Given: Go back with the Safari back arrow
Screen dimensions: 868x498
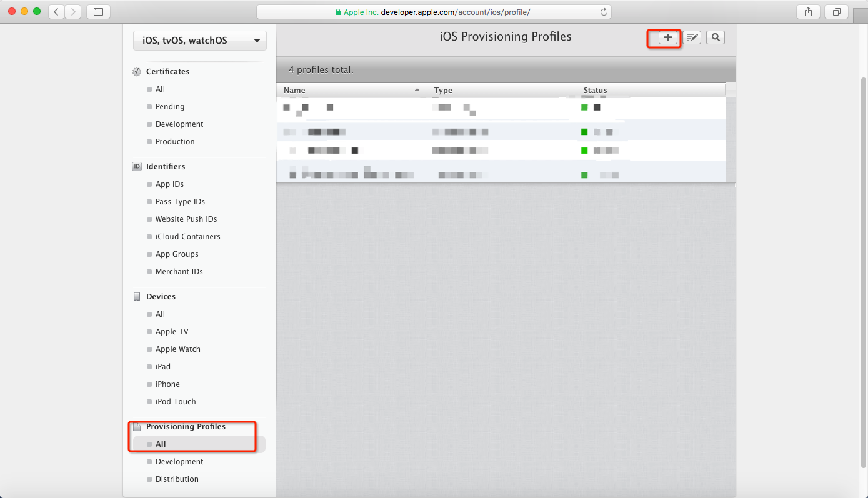Looking at the screenshot, I should [56, 12].
